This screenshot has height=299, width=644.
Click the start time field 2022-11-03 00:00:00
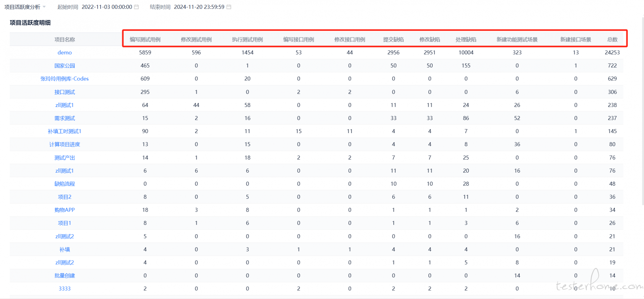tap(107, 7)
